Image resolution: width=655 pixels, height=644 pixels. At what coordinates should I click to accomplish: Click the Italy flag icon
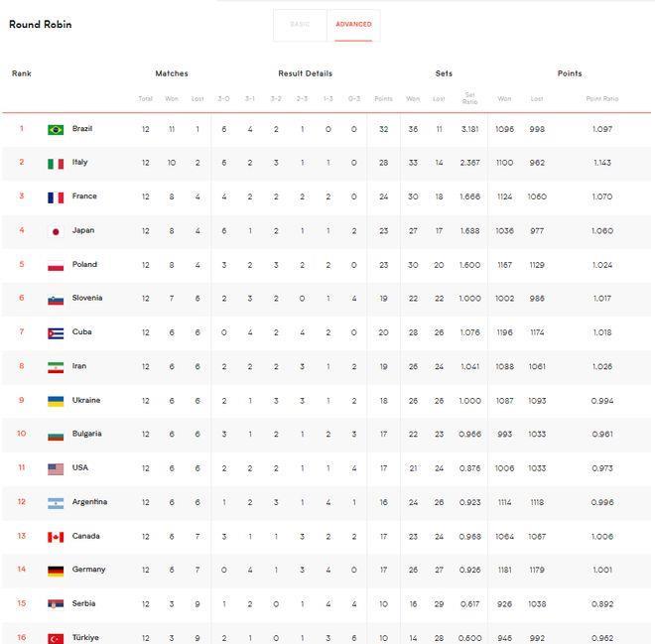56,164
